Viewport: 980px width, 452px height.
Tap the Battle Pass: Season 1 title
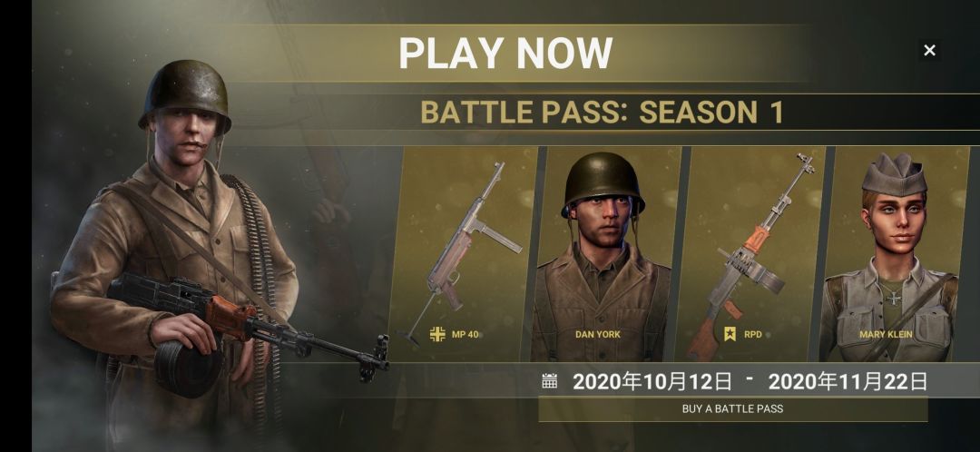pos(602,113)
